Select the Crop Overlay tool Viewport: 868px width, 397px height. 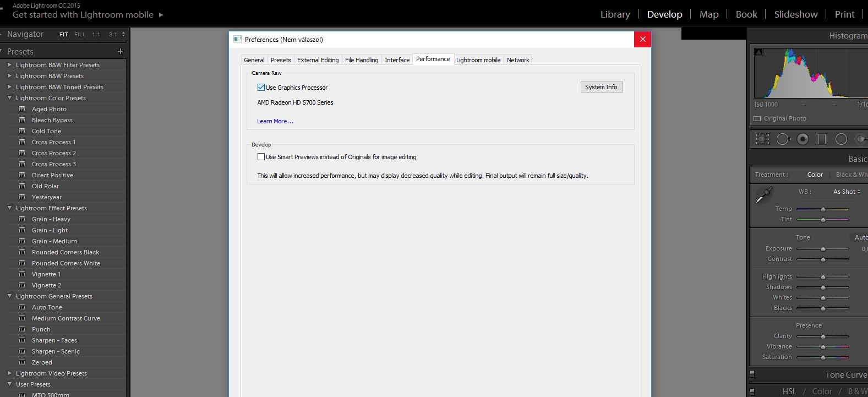(x=762, y=139)
